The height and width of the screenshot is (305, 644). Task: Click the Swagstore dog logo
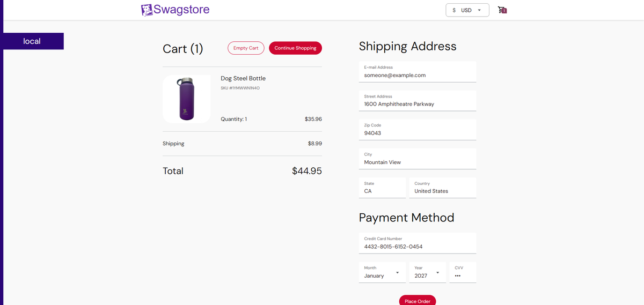click(147, 10)
